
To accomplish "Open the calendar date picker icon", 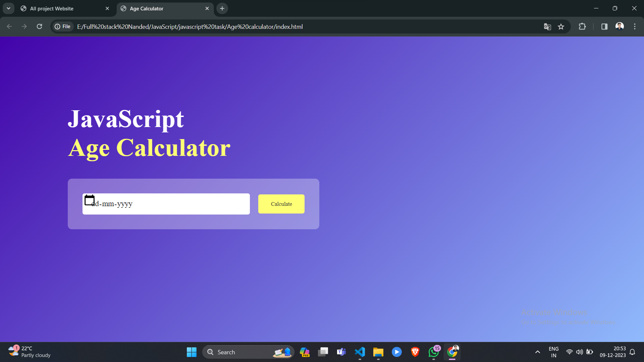I will (89, 200).
